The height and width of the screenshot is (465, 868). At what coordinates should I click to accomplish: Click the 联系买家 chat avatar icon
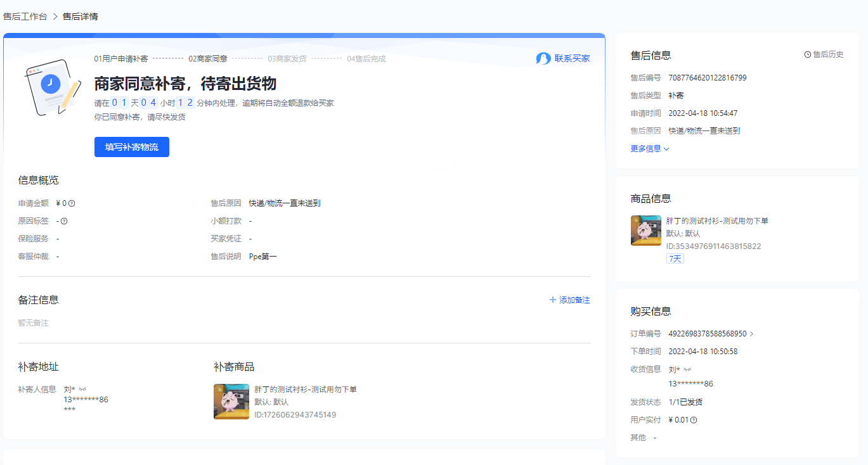click(543, 58)
